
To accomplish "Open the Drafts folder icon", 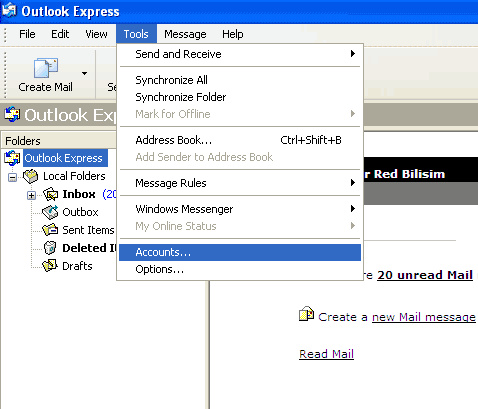I will coord(50,266).
